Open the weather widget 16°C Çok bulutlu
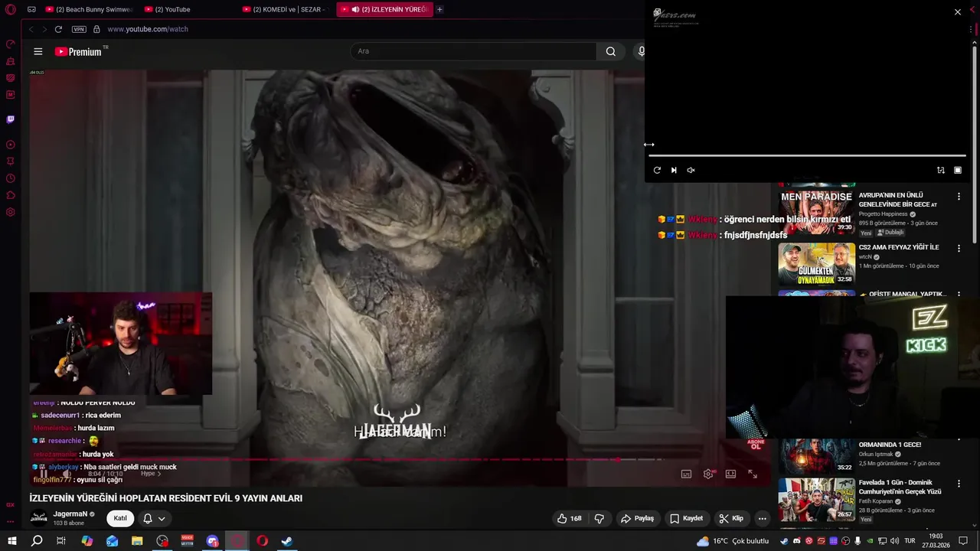The image size is (980, 551). tap(732, 541)
